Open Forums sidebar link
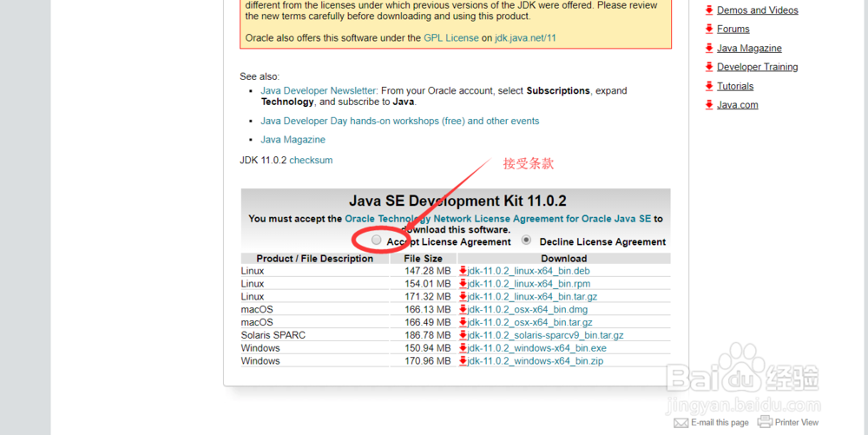868x435 pixels. [733, 29]
